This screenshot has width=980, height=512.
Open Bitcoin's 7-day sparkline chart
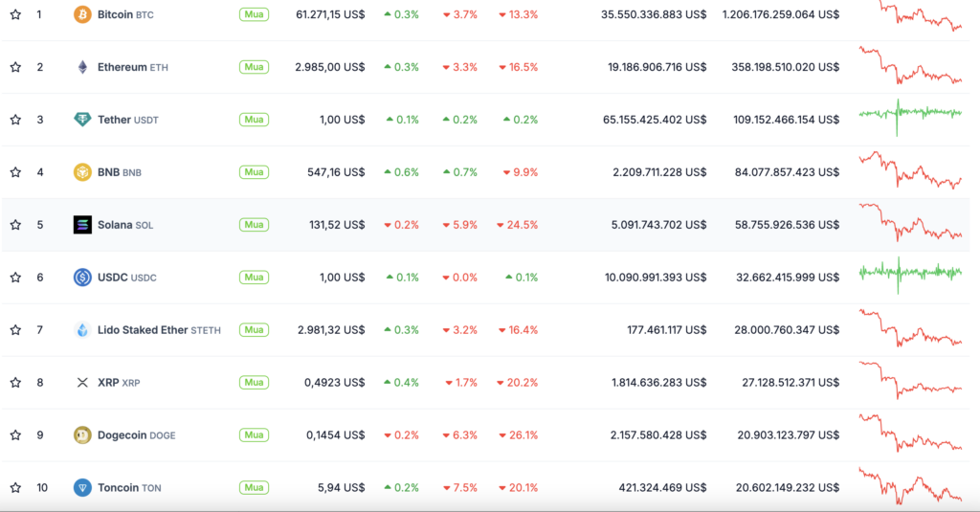(x=911, y=16)
